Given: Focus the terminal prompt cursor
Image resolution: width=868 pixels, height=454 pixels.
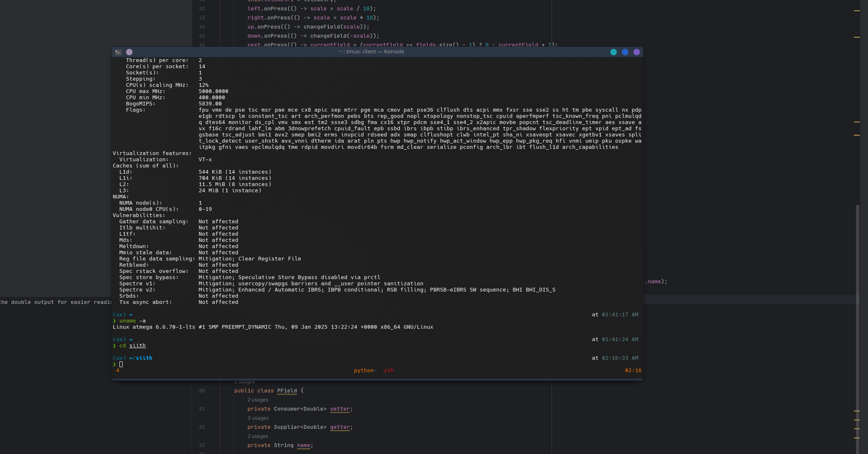Looking at the screenshot, I should click(x=121, y=364).
